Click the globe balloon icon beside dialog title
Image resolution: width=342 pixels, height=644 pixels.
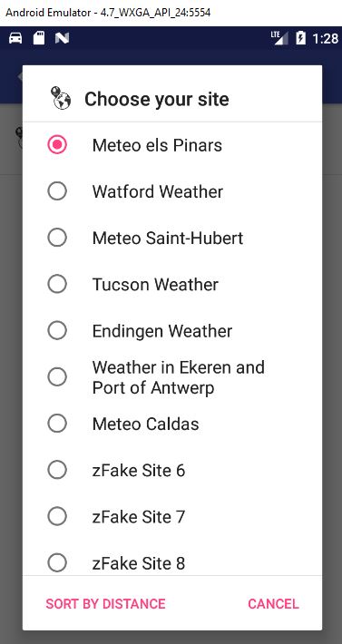(61, 99)
